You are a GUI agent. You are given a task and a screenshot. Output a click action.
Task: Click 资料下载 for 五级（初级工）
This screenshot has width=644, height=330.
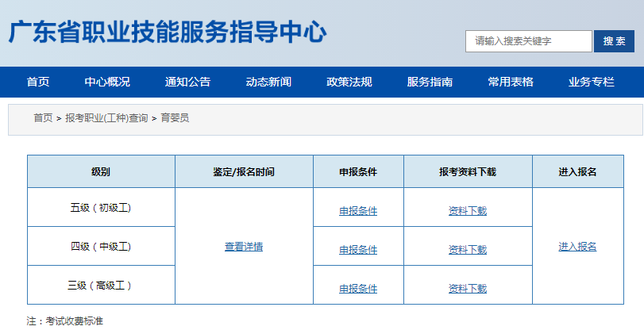[468, 211]
